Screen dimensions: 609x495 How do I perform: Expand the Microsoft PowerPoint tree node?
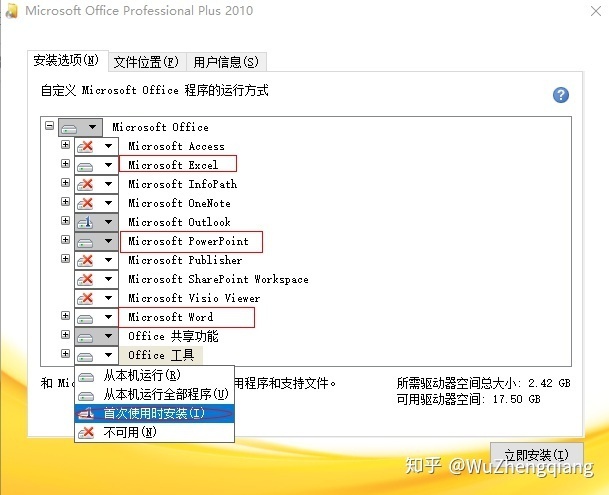coord(65,239)
